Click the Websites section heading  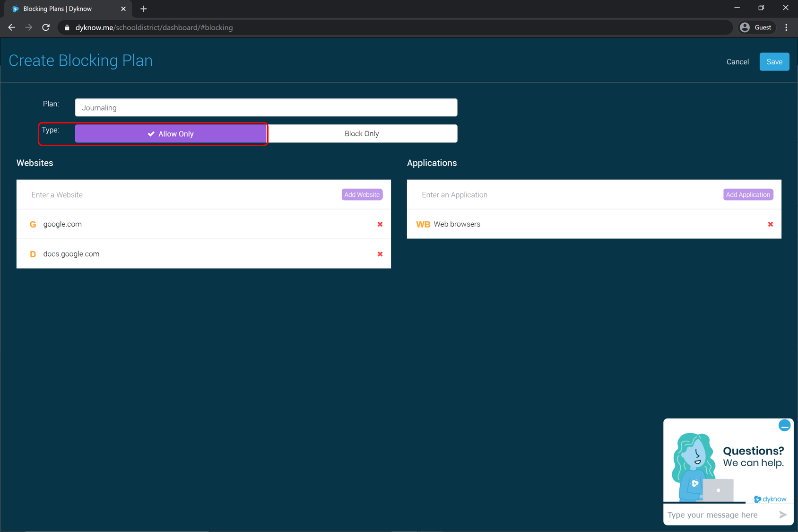pos(35,163)
